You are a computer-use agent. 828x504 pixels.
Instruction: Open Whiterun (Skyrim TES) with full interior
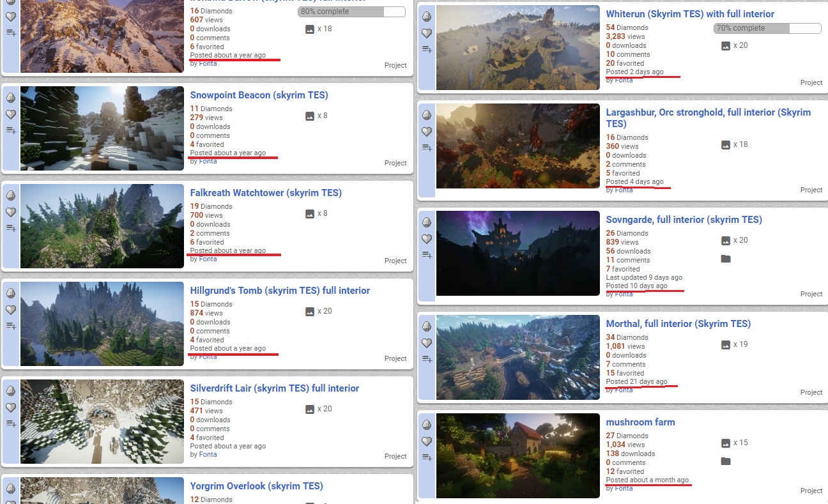click(x=690, y=14)
